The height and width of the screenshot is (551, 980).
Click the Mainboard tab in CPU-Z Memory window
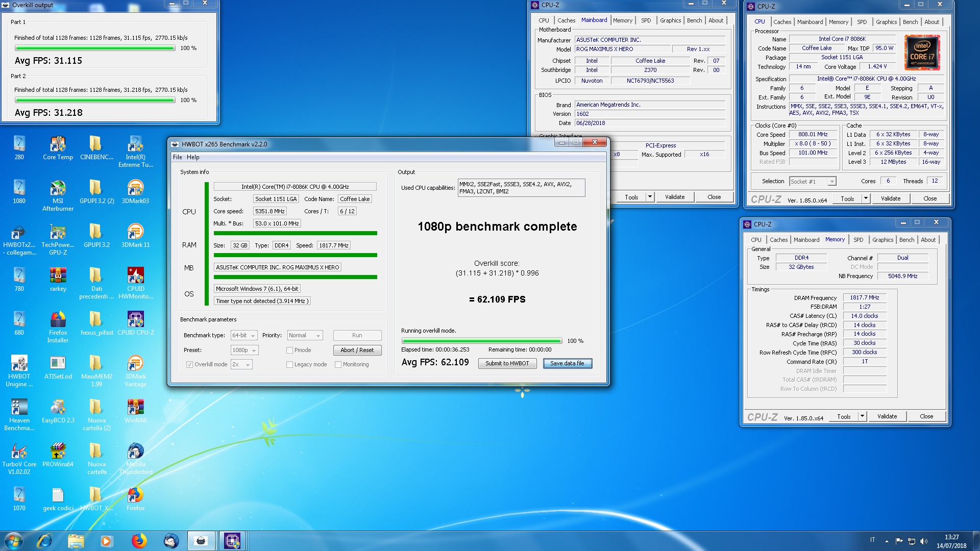point(806,240)
